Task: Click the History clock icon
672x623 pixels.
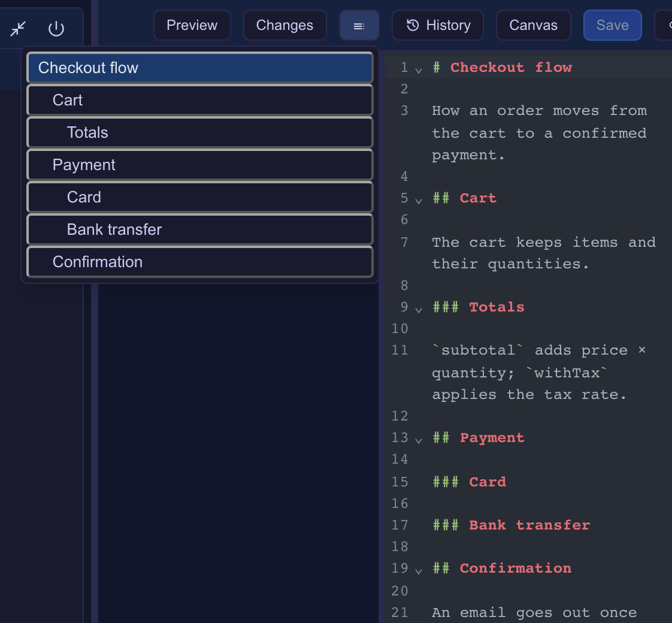Action: point(413,25)
